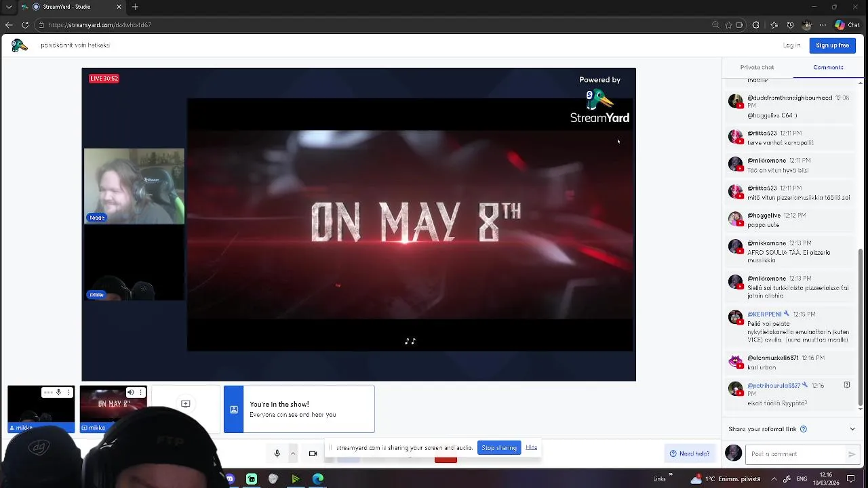Click the @KERPPENI username in comments
Screen dimensions: 868x488
point(764,314)
